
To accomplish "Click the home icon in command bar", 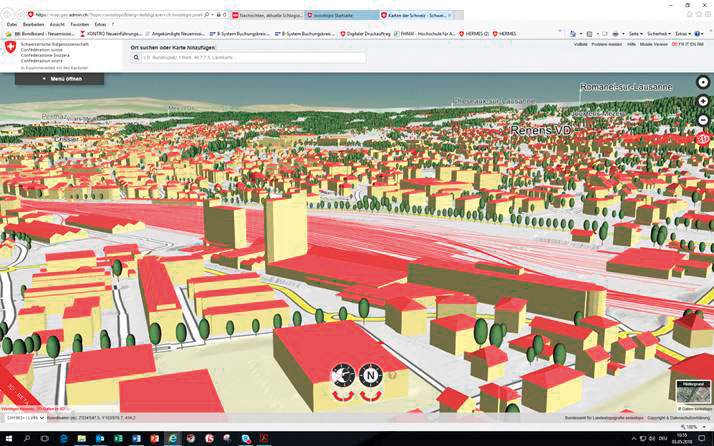I will tap(572, 34).
